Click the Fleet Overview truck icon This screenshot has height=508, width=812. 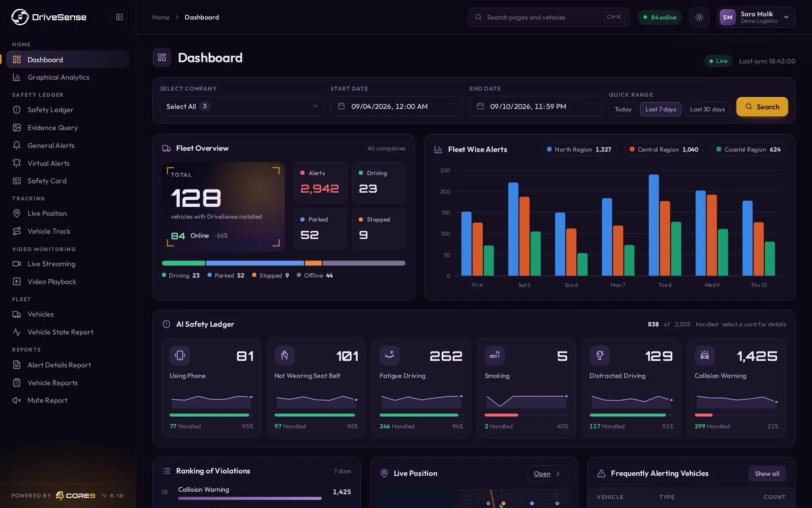point(166,148)
